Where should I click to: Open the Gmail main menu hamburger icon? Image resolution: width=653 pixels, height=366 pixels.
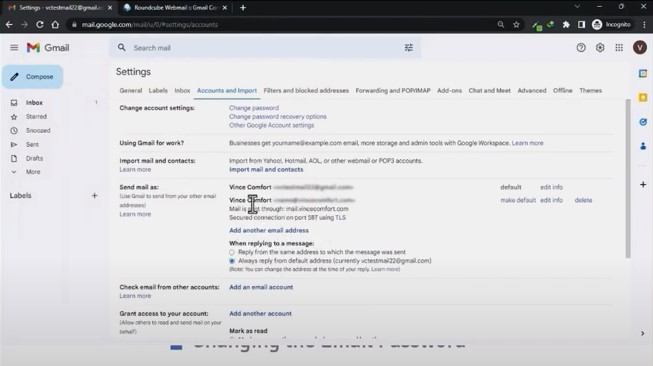pos(14,48)
